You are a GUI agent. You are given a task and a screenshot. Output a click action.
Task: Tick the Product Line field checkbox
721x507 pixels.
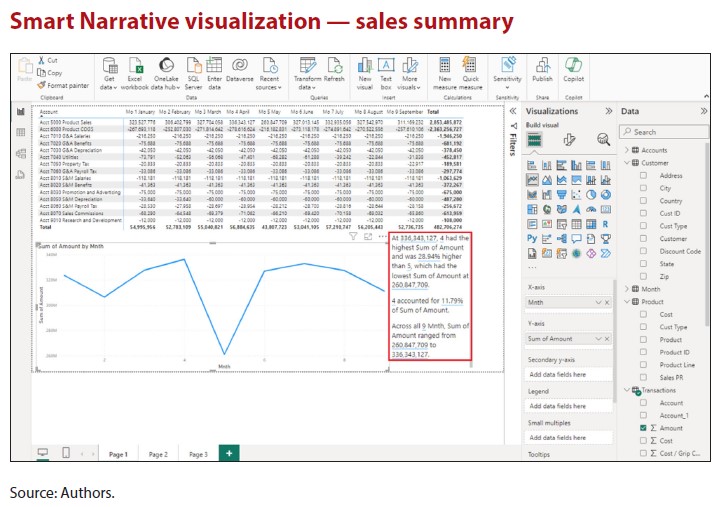(x=643, y=365)
